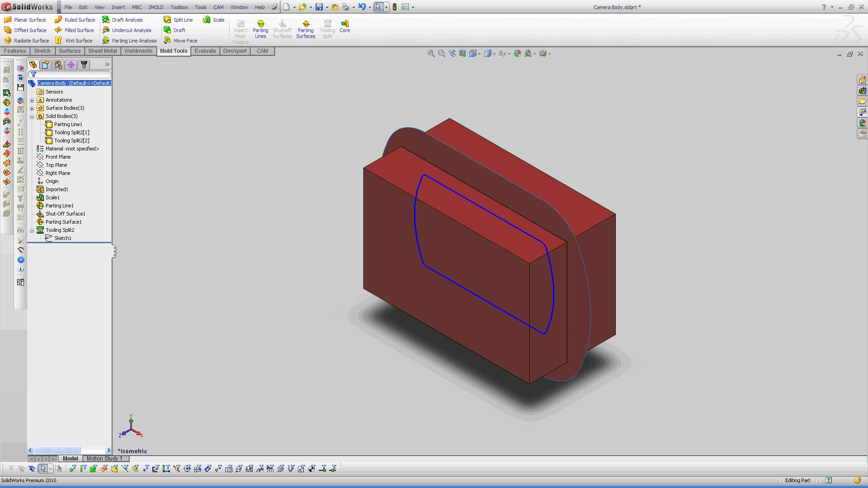Open the Insert menu
This screenshot has width=868, height=488.
pyautogui.click(x=118, y=7)
